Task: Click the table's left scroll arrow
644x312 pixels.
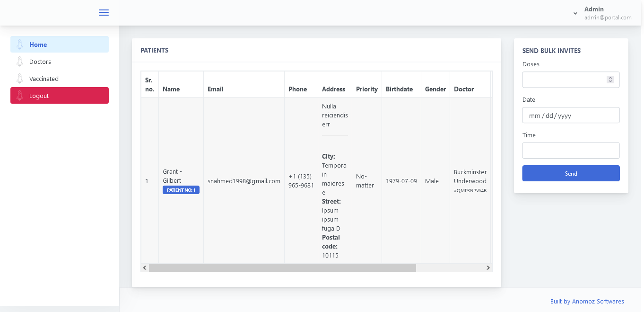Action: 145,268
